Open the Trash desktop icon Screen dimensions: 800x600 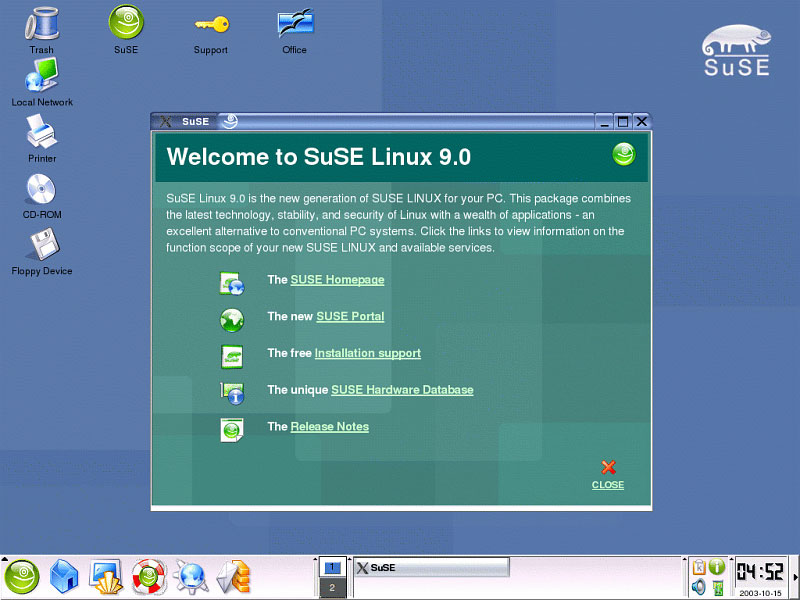[41, 24]
